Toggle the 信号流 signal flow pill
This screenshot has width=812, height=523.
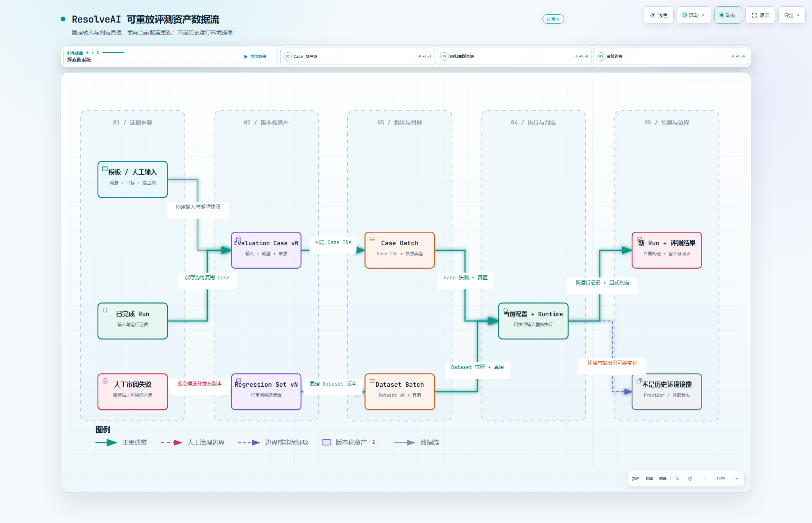point(553,19)
